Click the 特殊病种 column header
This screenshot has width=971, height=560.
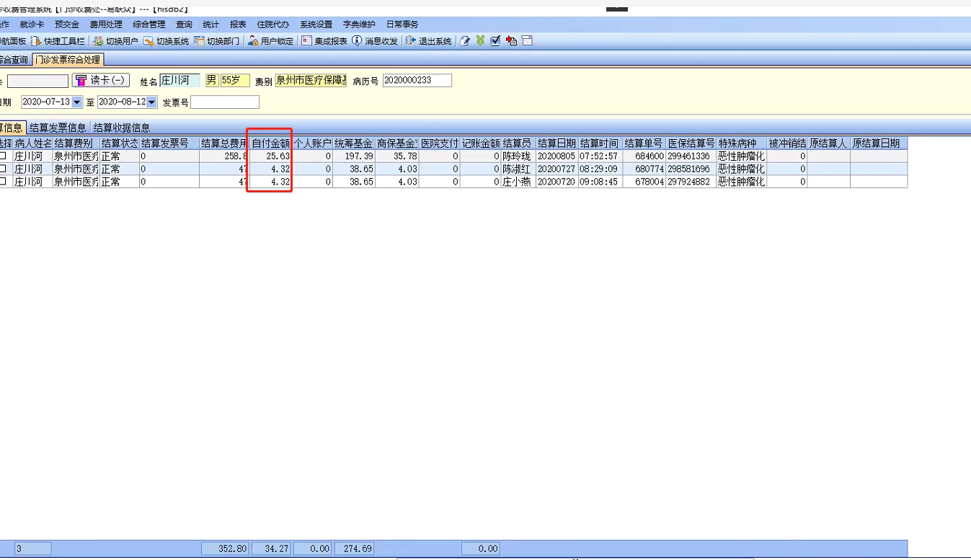(741, 143)
